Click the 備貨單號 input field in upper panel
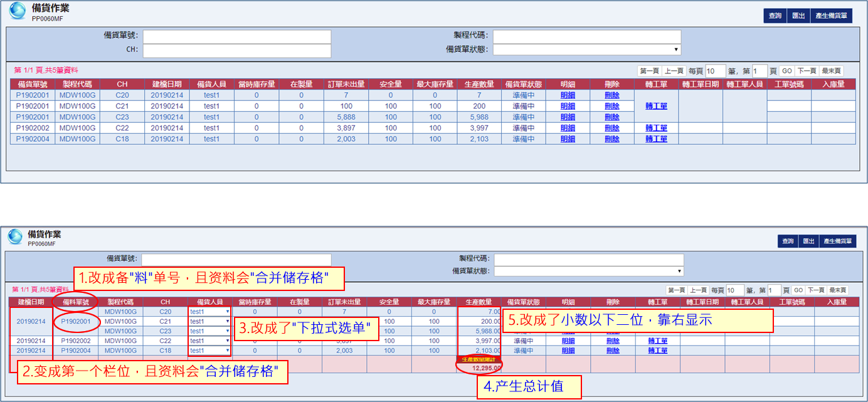This screenshot has height=402, width=868. point(236,36)
